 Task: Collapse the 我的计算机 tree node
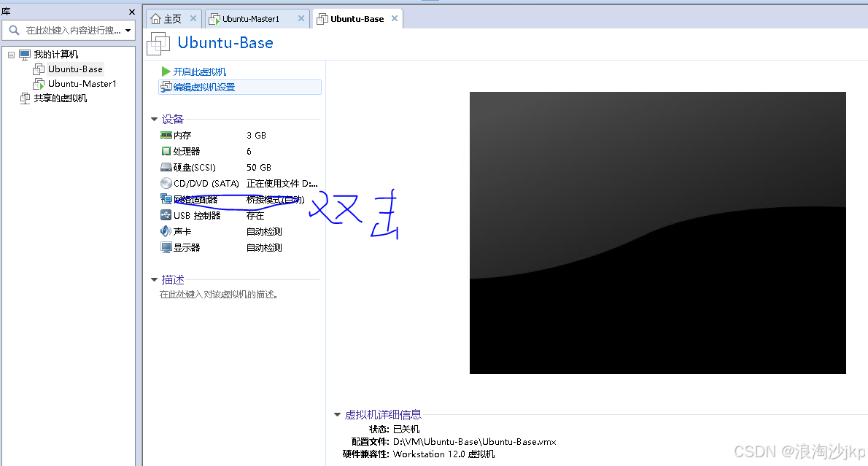(x=11, y=55)
